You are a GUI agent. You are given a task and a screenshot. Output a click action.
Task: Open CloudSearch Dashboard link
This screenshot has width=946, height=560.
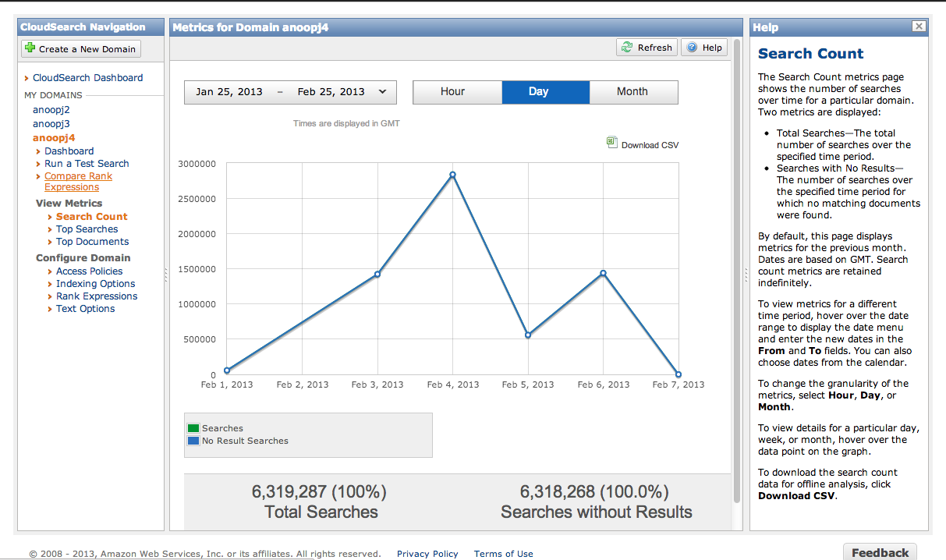click(87, 78)
